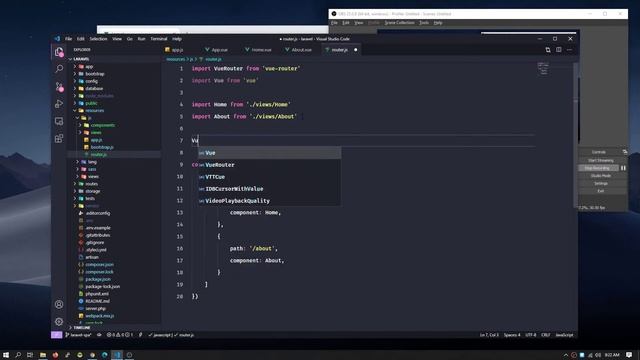Split the editor to the right

click(558, 50)
